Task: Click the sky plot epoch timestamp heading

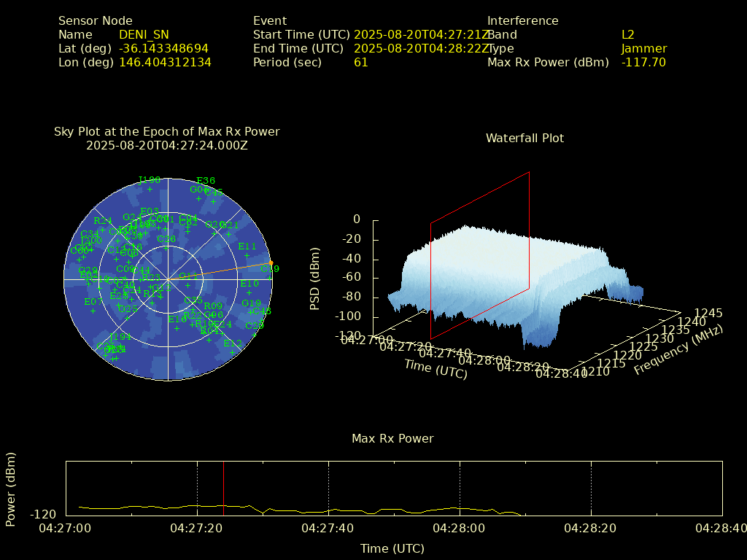Action: (166, 145)
